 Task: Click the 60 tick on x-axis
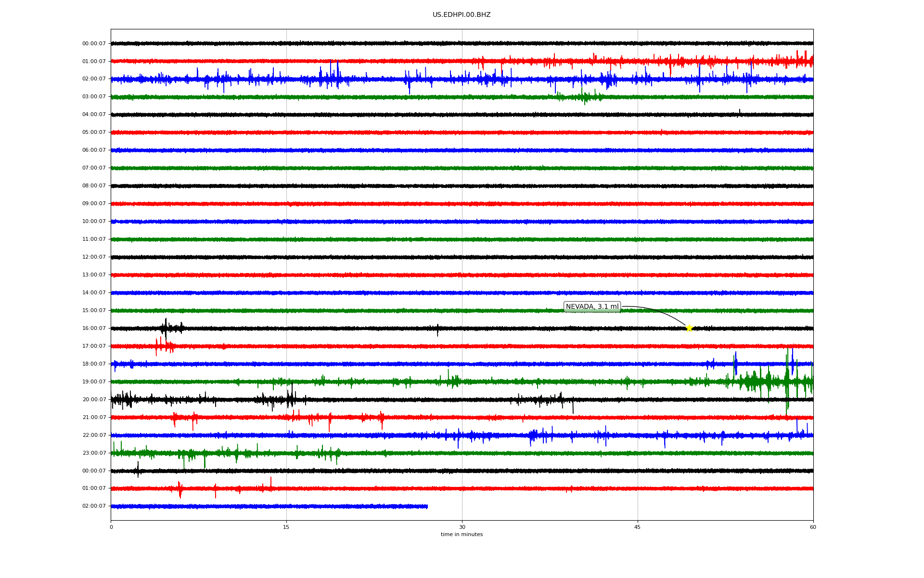[813, 527]
